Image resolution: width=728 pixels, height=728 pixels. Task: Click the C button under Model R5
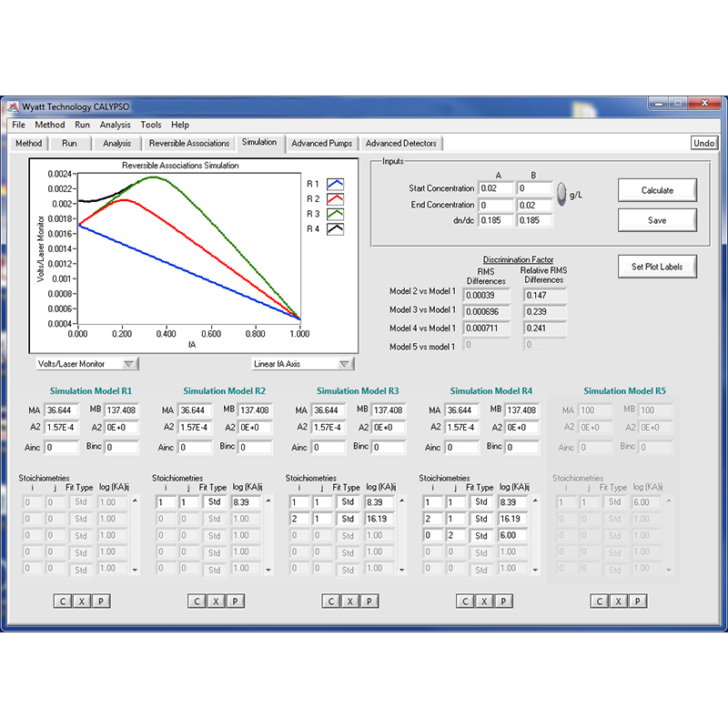(600, 602)
